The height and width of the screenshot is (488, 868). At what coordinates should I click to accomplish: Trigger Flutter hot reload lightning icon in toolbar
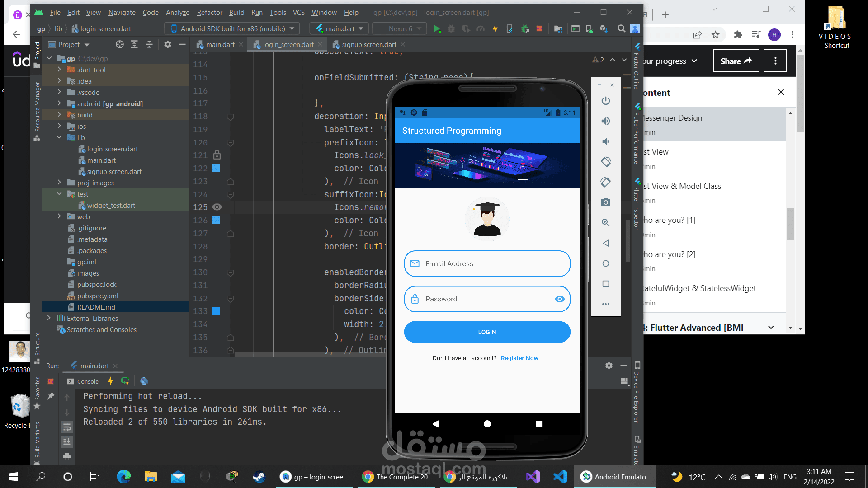point(495,28)
